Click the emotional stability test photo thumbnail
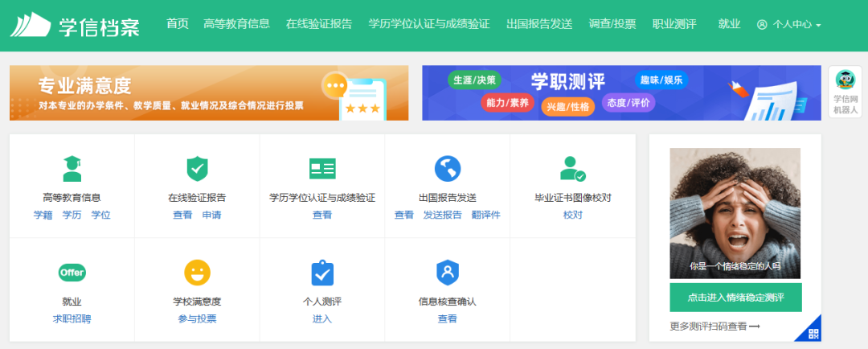The height and width of the screenshot is (349, 868). pyautogui.click(x=735, y=213)
